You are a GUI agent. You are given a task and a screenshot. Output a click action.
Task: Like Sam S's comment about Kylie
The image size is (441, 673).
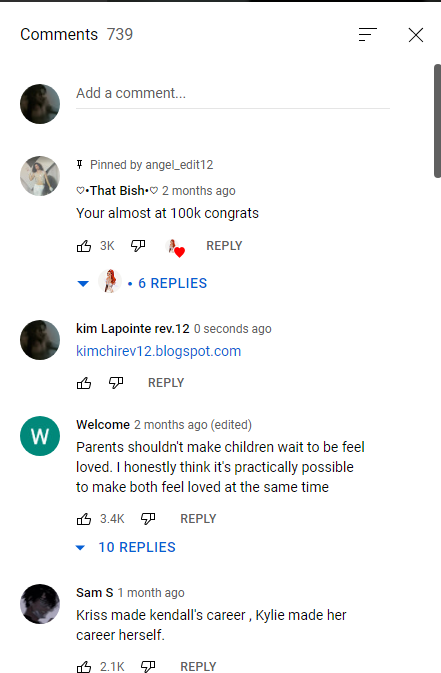click(84, 667)
